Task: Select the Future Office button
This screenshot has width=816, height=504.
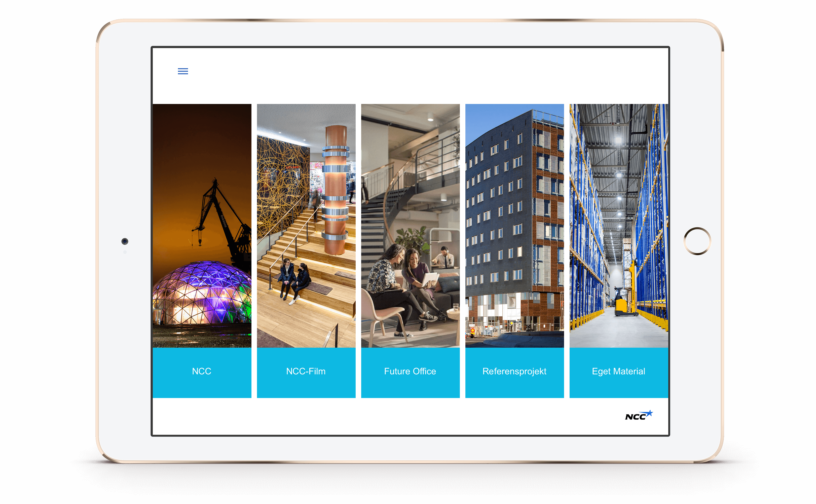Action: (411, 373)
